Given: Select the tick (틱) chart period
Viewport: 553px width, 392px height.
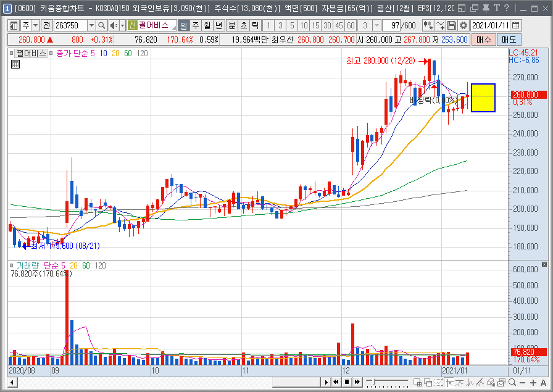Looking at the screenshot, I should (255, 25).
